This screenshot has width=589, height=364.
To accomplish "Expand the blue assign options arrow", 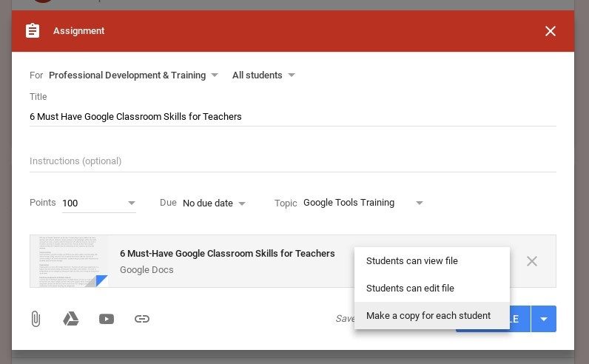I will (x=544, y=319).
